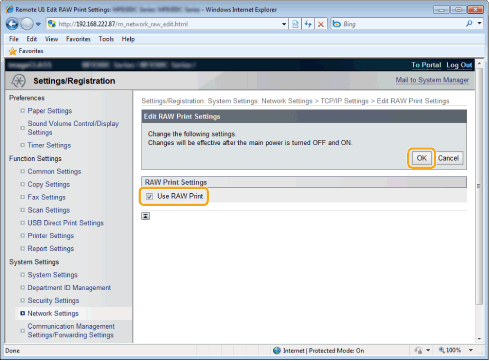Click the Refresh page icon
The height and width of the screenshot is (361, 489).
[x=308, y=24]
